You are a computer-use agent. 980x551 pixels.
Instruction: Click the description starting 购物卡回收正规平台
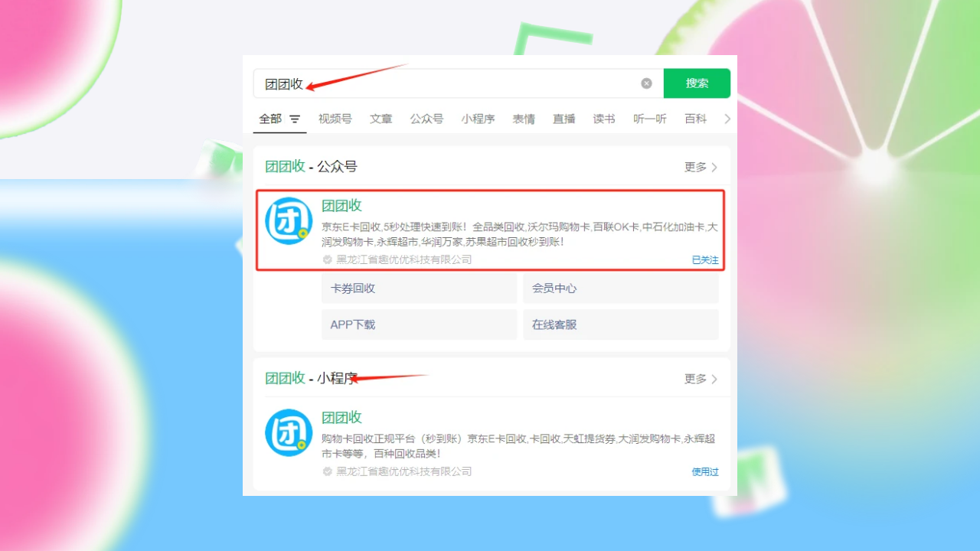click(520, 446)
